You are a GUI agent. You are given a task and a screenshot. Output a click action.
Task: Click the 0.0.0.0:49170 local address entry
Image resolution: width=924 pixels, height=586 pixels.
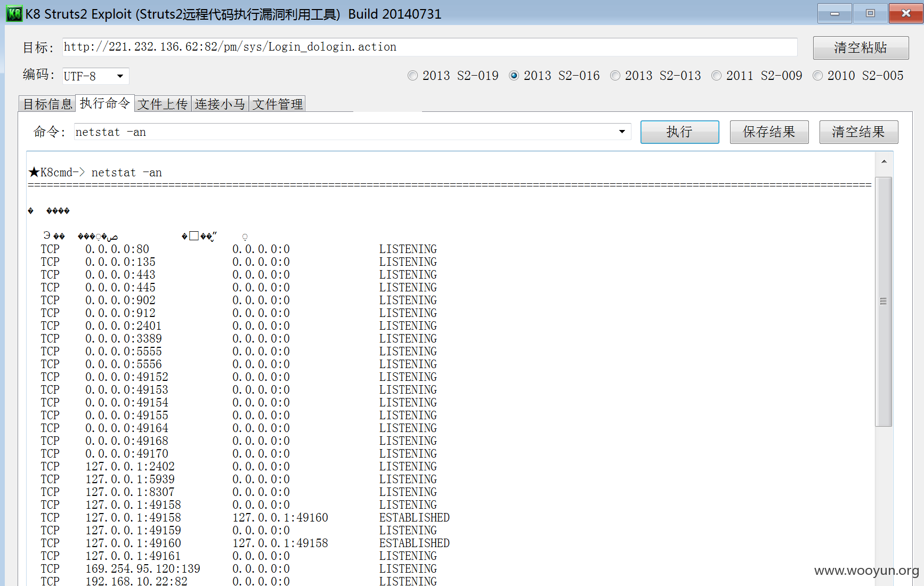[x=127, y=454]
